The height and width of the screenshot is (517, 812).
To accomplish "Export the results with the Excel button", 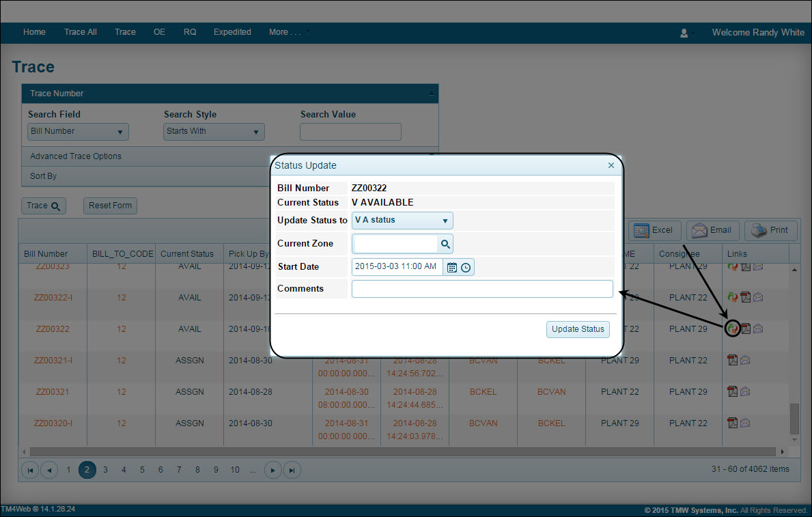I will [x=654, y=230].
